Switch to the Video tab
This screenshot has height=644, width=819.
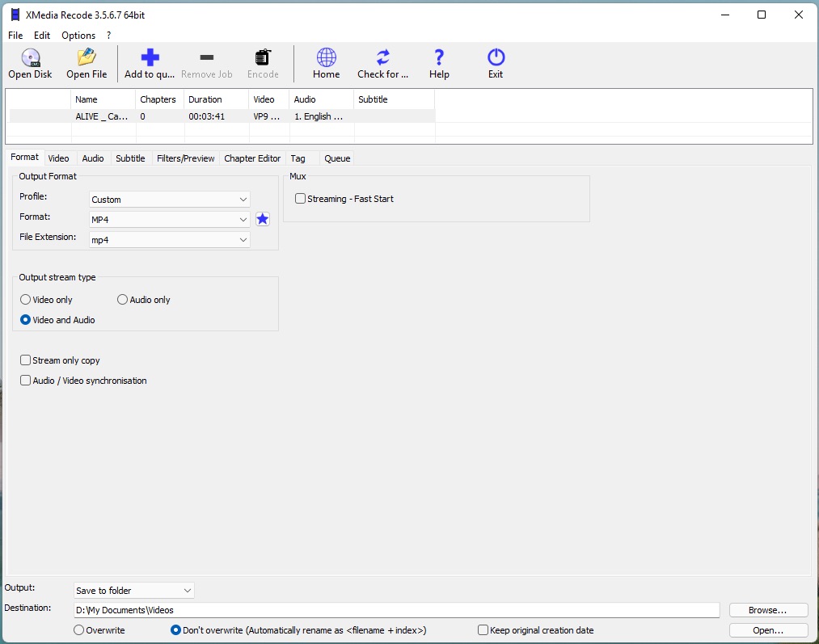[x=58, y=158]
